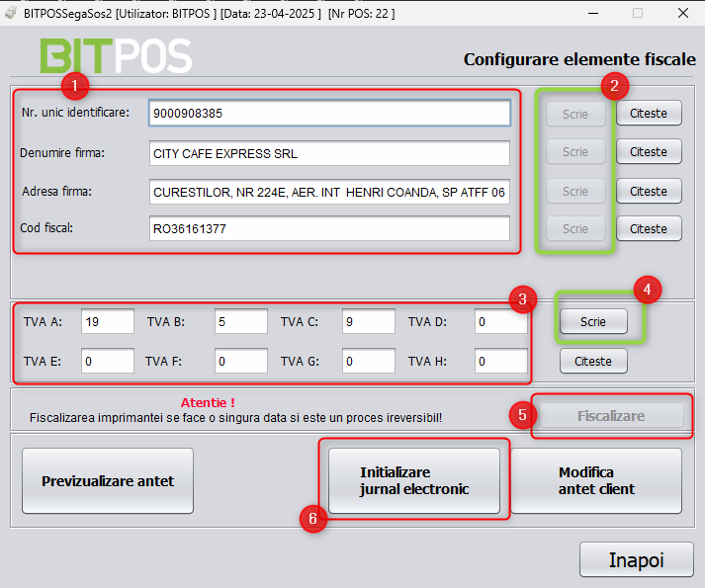Image resolution: width=705 pixels, height=588 pixels.
Task: Click Scrie button for TVA rates
Action: pyautogui.click(x=593, y=321)
